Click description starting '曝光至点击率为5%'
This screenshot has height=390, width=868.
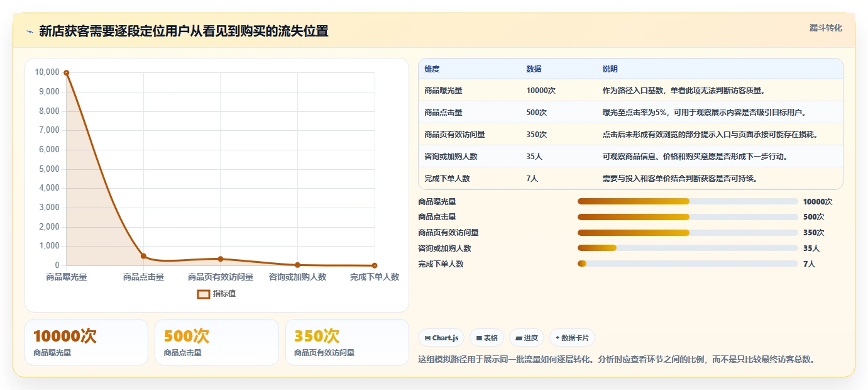point(704,113)
